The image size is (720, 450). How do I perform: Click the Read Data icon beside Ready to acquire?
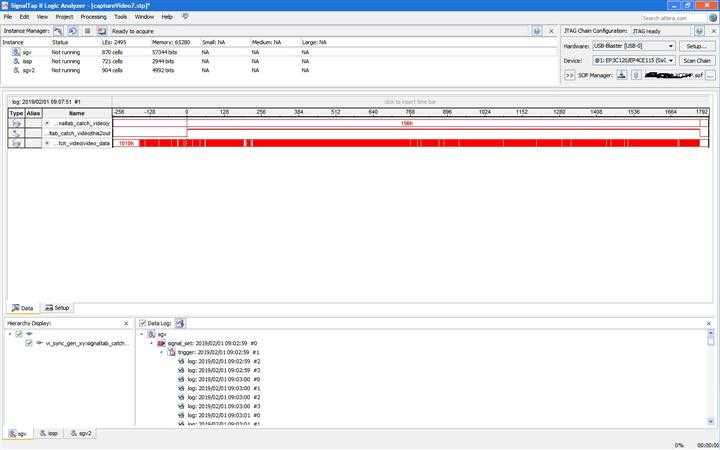point(102,31)
